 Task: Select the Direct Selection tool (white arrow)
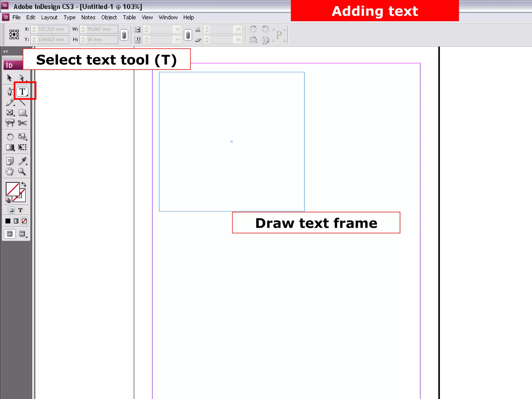pyautogui.click(x=22, y=78)
